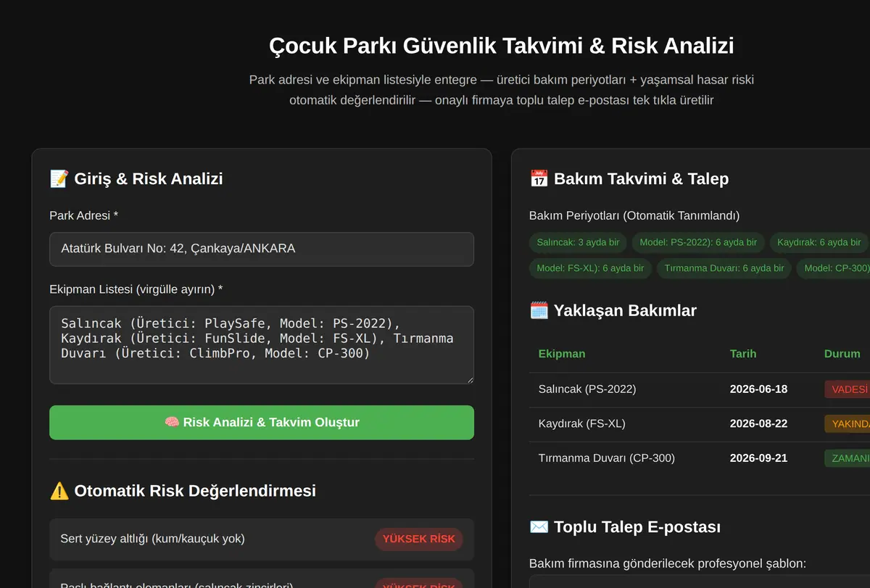Click the Durum column header
870x588 pixels.
(x=842, y=354)
